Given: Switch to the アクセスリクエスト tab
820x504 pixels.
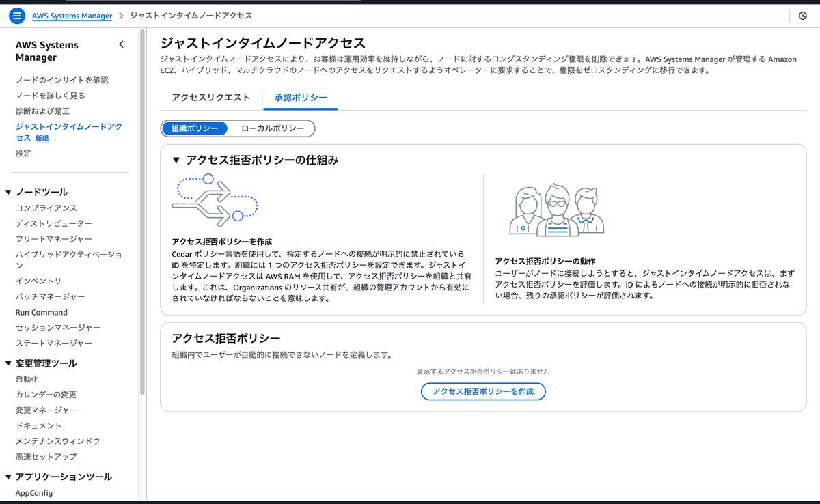Looking at the screenshot, I should pyautogui.click(x=211, y=98).
